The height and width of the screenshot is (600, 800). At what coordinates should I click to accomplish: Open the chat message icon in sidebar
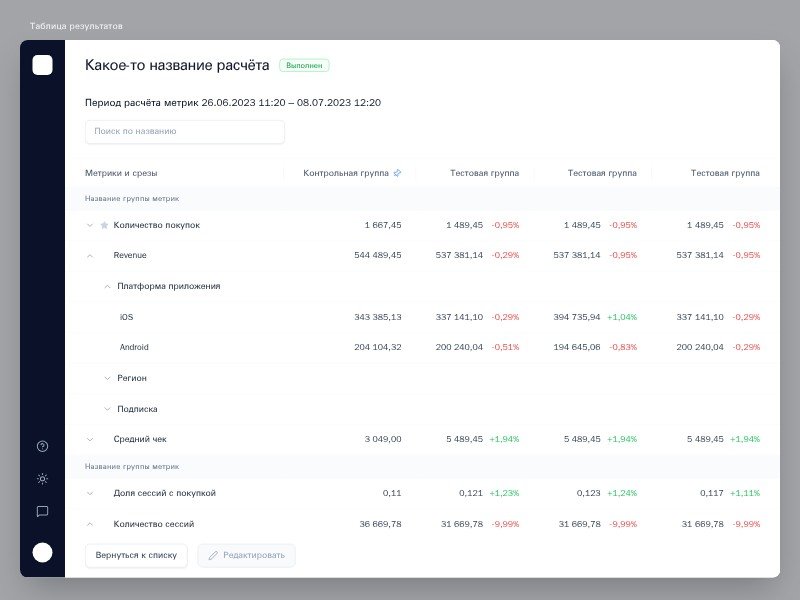pos(42,511)
